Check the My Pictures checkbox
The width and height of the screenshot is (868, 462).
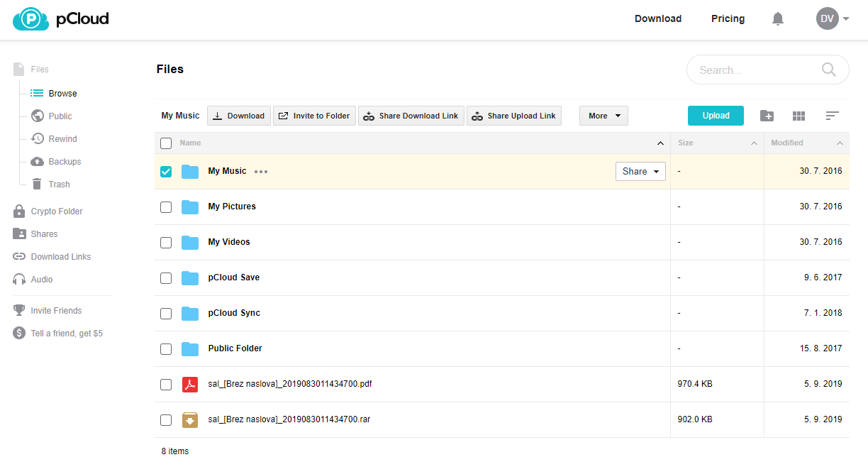(166, 207)
